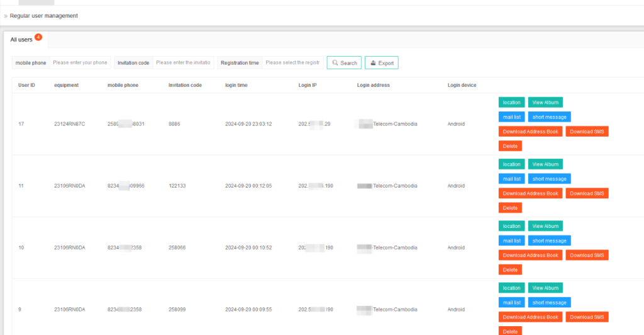This screenshot has width=644, height=335.
Task: Open short message for user ID 11
Action: point(549,179)
